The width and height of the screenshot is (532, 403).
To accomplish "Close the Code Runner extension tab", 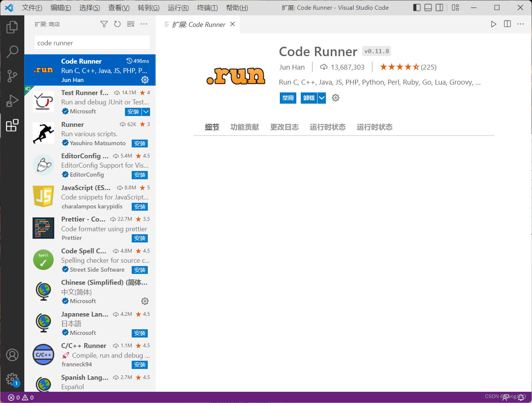I will (233, 24).
